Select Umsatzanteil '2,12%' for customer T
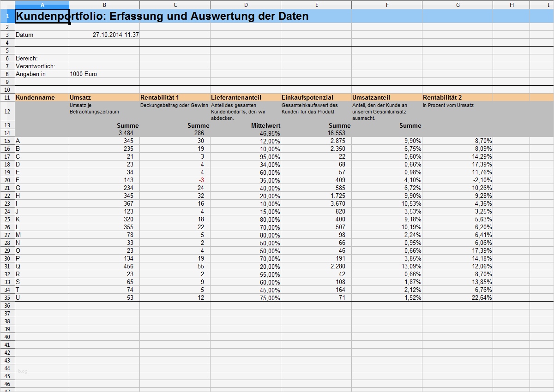Image resolution: width=554 pixels, height=392 pixels. [x=387, y=290]
